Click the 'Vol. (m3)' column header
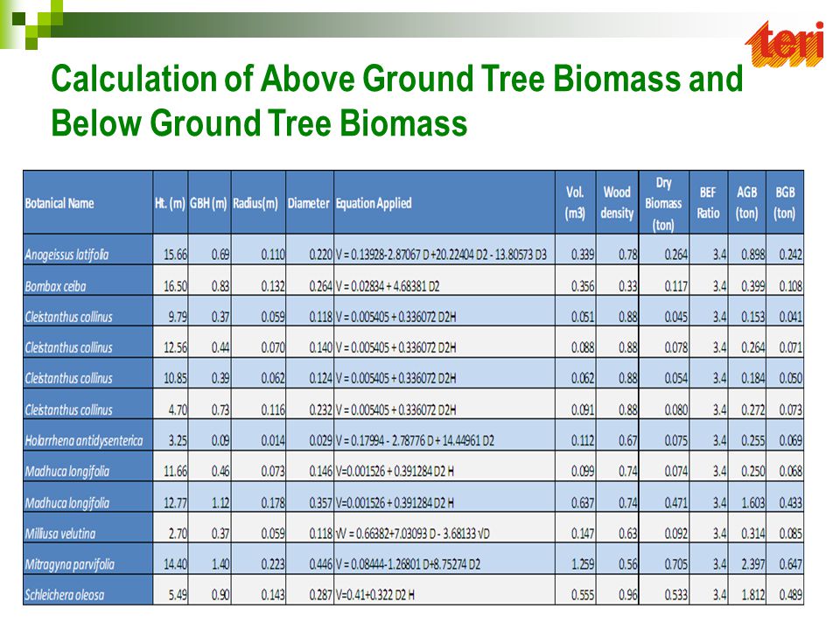Screen dimensions: 840x630 [575, 202]
